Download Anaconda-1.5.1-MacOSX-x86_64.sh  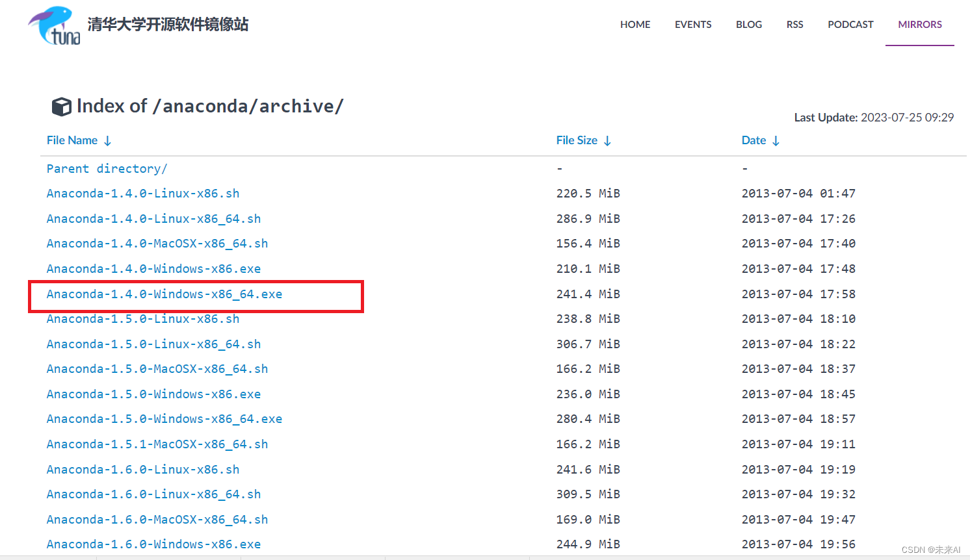tap(157, 444)
